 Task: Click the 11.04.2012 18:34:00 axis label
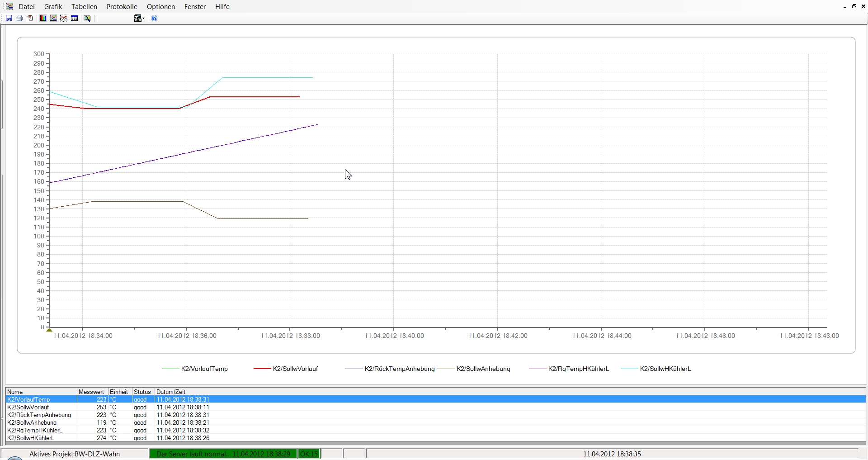(83, 336)
